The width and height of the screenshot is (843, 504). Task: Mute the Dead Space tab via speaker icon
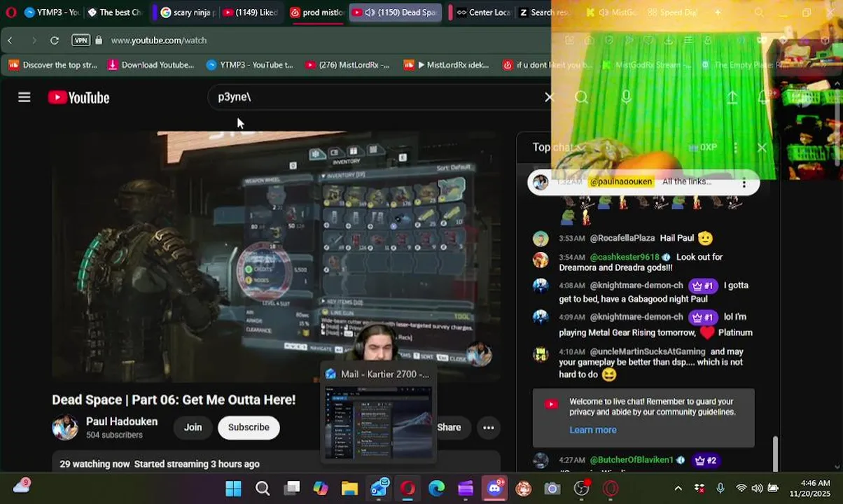(370, 13)
